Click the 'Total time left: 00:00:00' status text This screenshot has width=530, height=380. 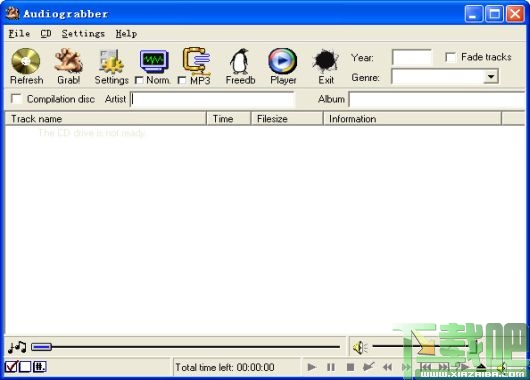[225, 367]
